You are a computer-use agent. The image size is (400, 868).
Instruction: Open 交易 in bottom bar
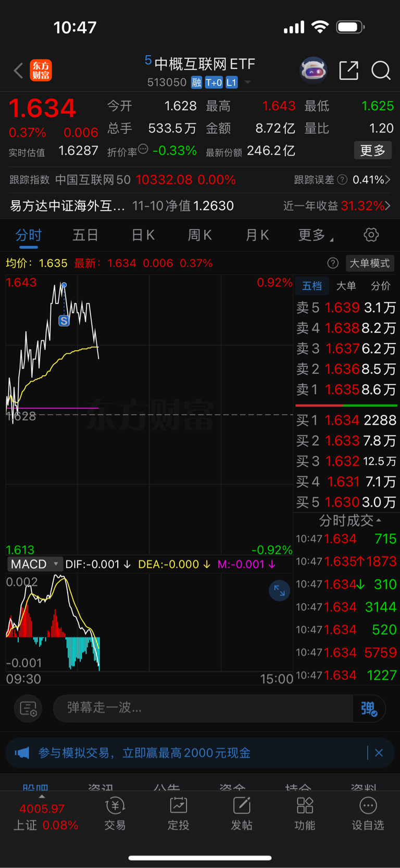click(x=115, y=814)
